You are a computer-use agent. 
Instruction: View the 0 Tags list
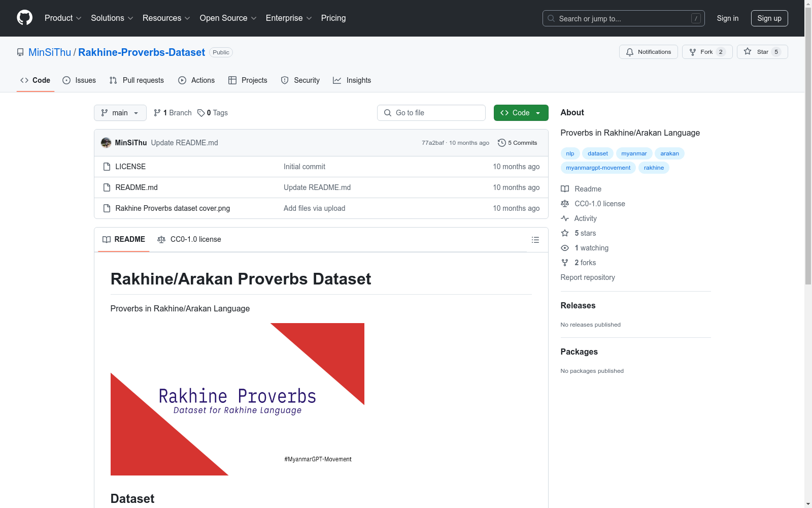coord(213,113)
